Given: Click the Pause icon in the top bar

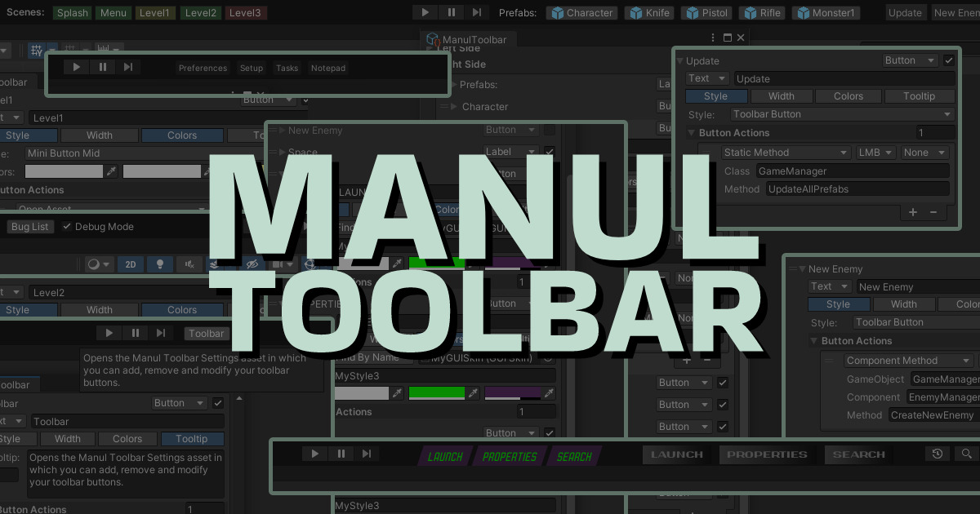Looking at the screenshot, I should (452, 12).
